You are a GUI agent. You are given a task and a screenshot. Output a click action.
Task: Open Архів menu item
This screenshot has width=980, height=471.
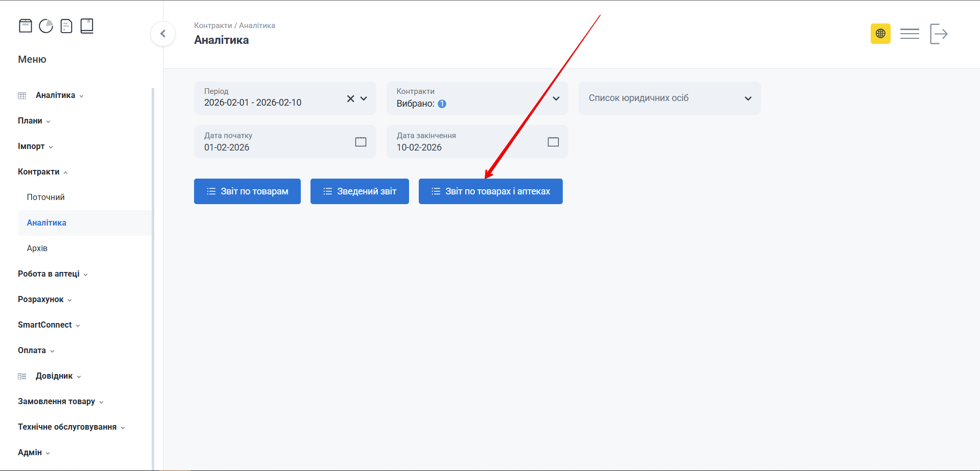[x=37, y=249]
